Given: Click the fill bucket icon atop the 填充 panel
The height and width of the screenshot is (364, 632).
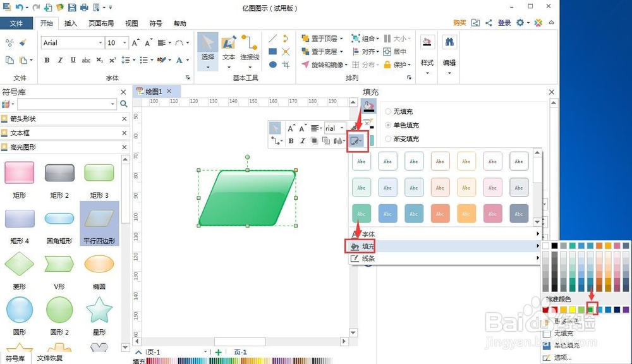Looking at the screenshot, I should coord(368,106).
